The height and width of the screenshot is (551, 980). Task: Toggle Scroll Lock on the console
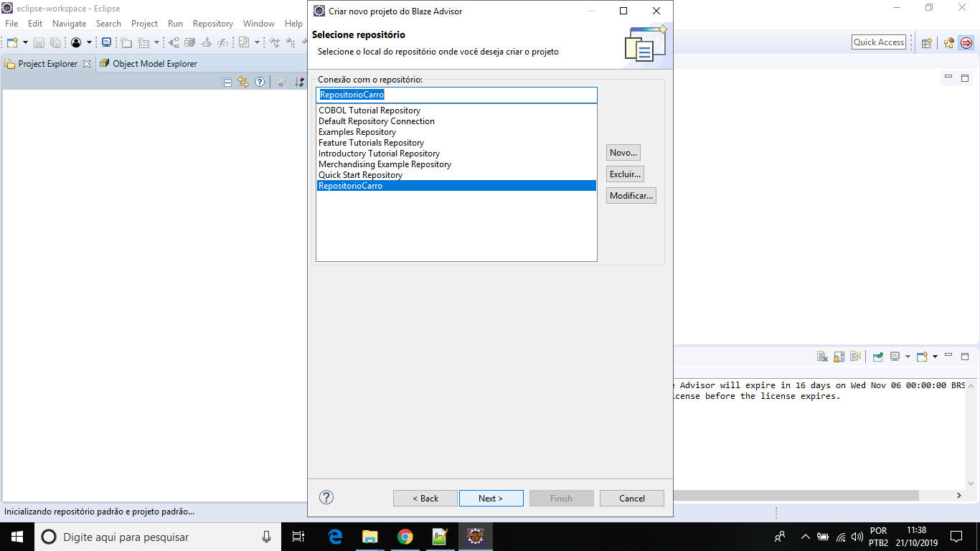pos(839,357)
